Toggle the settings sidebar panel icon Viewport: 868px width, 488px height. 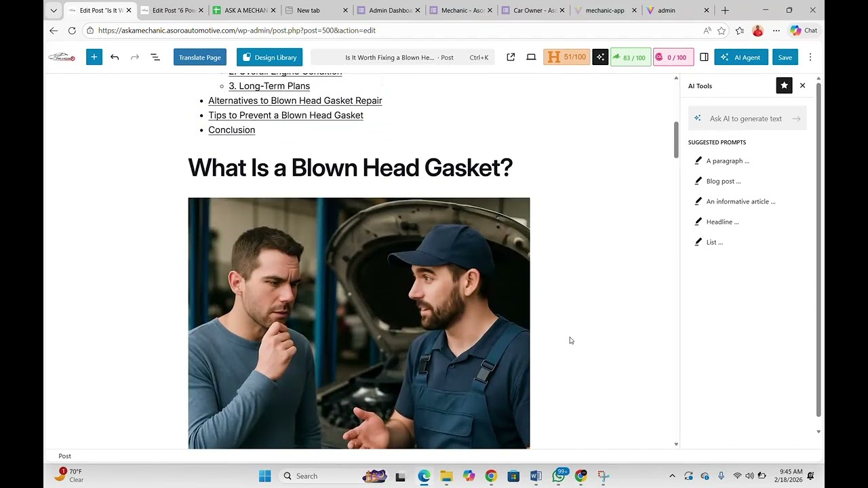(x=704, y=58)
